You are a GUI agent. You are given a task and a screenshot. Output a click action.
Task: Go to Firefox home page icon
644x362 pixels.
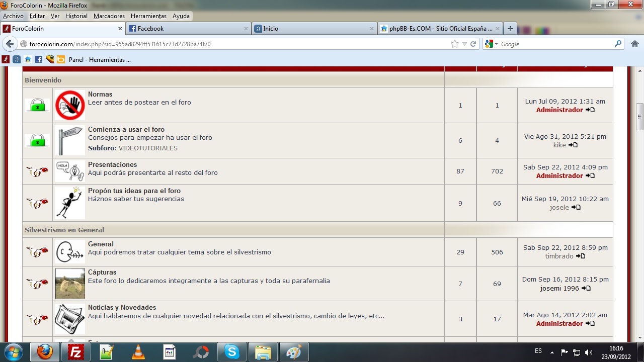coord(634,44)
